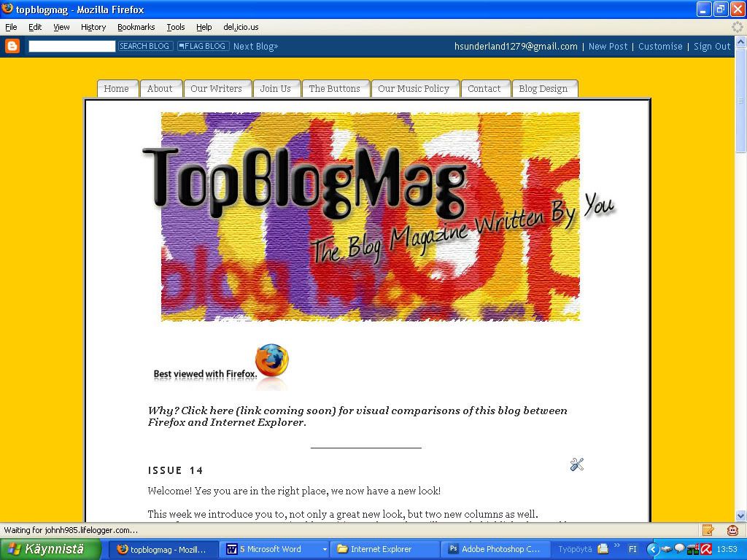This screenshot has width=747, height=560.
Task: Click the SEARCH BLOG button
Action: (145, 46)
